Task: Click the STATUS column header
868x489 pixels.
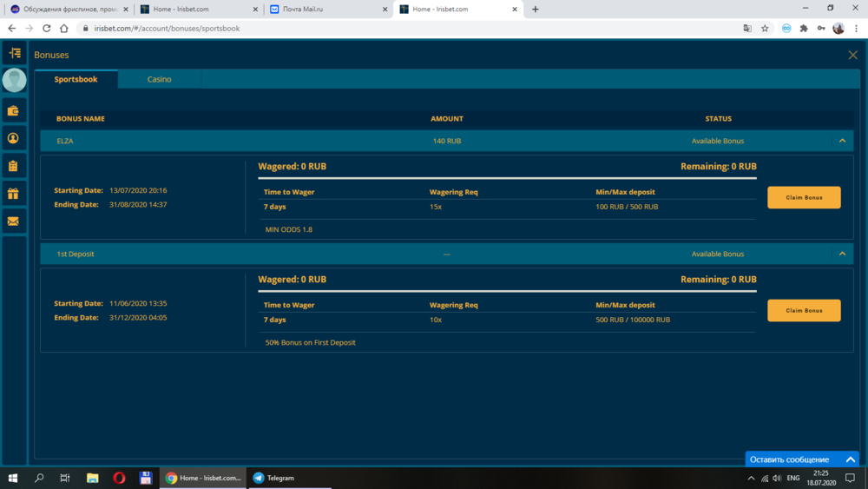Action: pos(718,118)
